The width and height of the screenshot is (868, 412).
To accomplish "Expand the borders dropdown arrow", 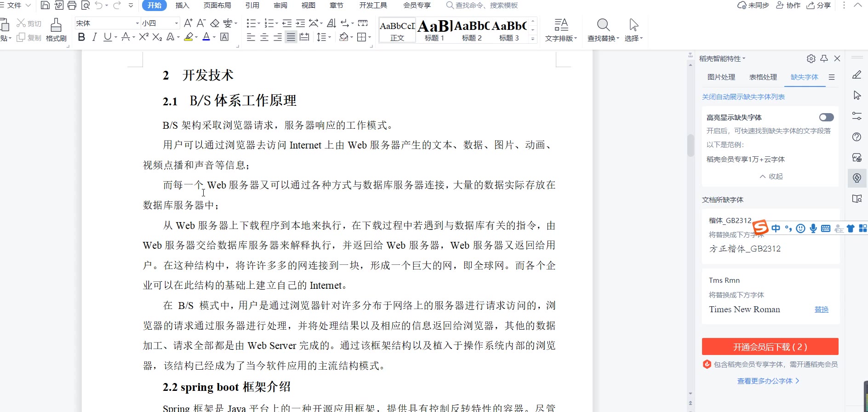I will 370,37.
